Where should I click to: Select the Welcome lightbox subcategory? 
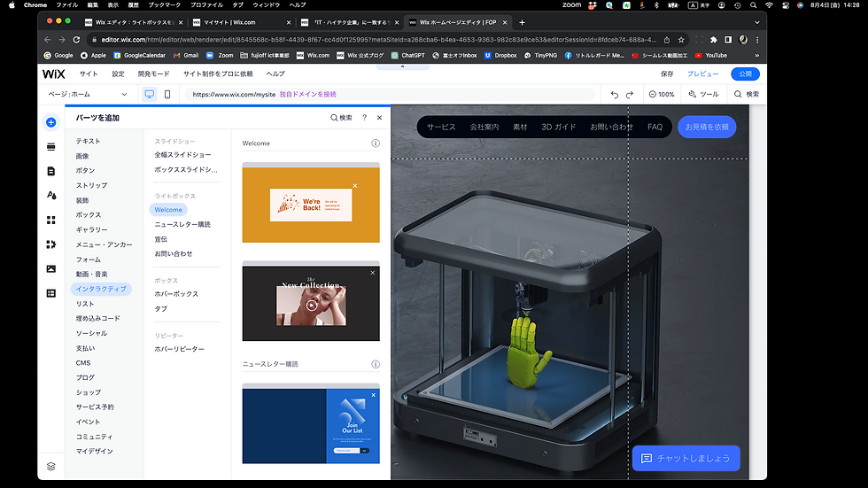(x=168, y=210)
